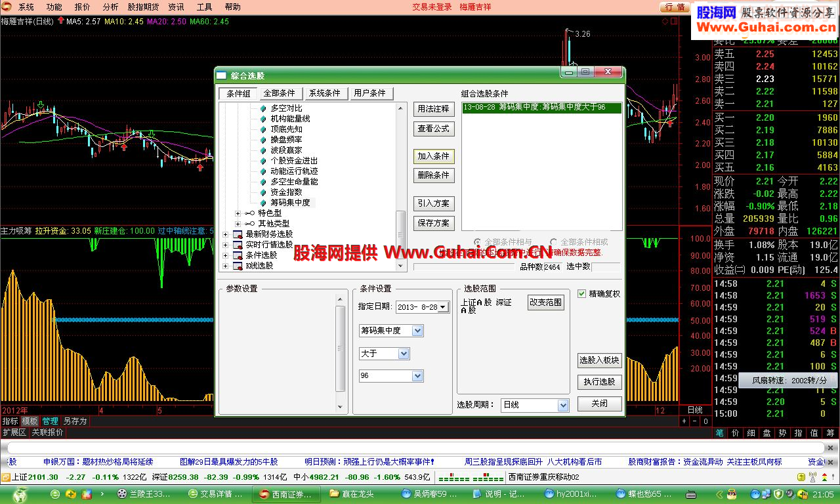The width and height of the screenshot is (840, 504).
Task: Open the 96 value dropdown
Action: 417,376
